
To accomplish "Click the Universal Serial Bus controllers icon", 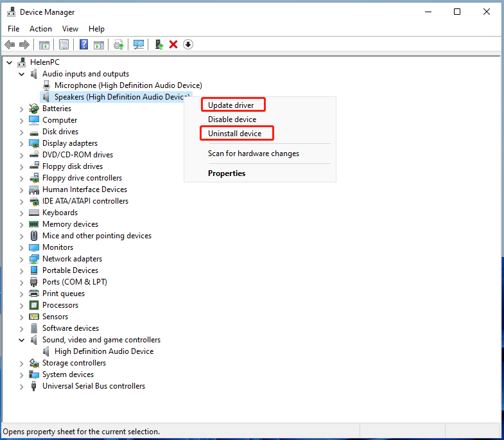I will pos(33,386).
